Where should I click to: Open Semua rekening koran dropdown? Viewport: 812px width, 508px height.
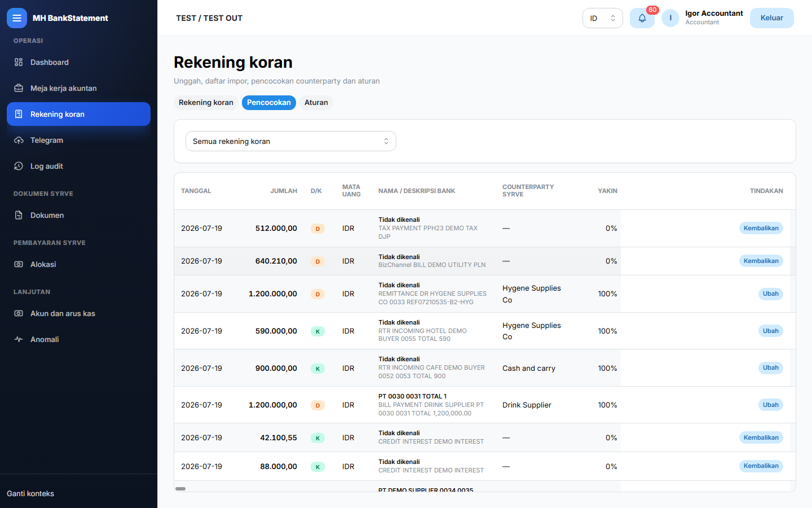pyautogui.click(x=291, y=141)
